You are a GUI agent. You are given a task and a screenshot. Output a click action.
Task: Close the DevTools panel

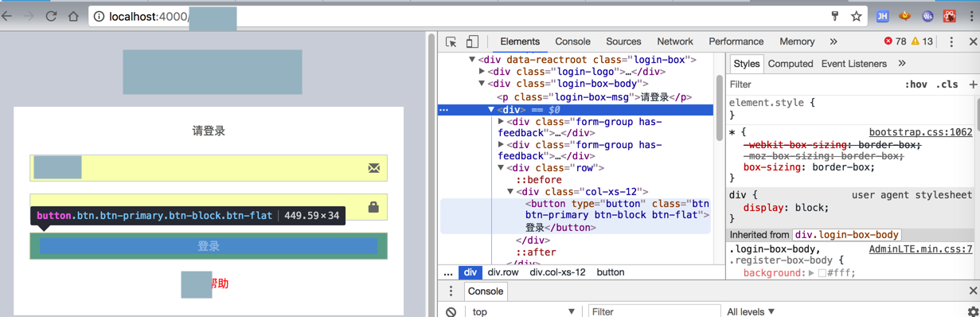pos(972,41)
